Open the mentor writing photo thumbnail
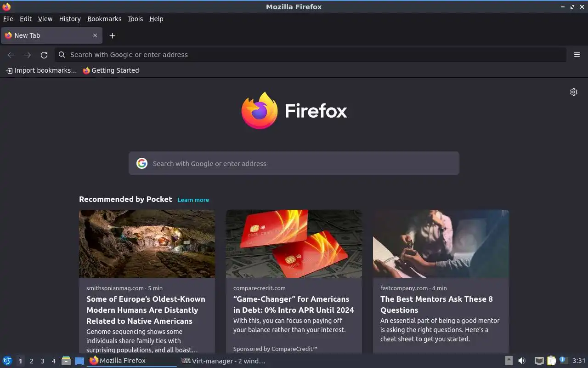This screenshot has height=368, width=588. point(441,244)
